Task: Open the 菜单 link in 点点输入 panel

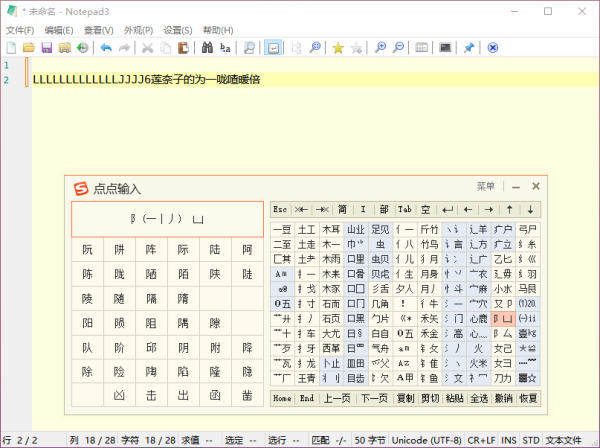Action: pyautogui.click(x=486, y=186)
